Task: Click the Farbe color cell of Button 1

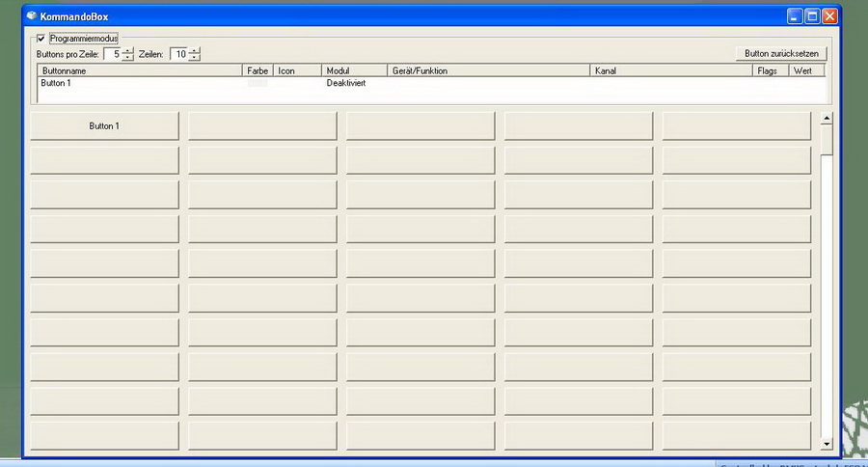Action: click(258, 84)
